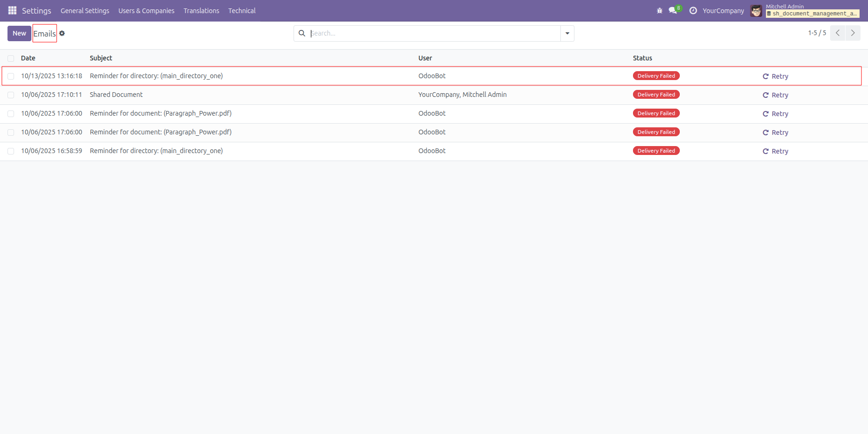Image resolution: width=868 pixels, height=434 pixels.
Task: Open the apps grid menu icon
Action: click(12, 10)
